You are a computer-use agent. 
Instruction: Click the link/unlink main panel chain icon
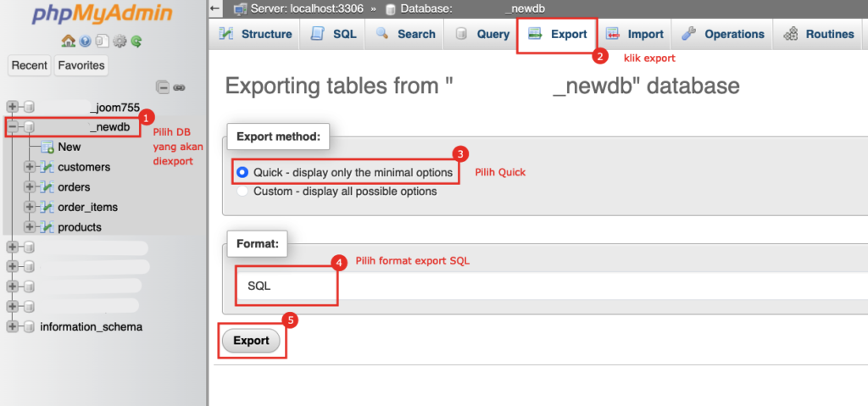pos(179,87)
